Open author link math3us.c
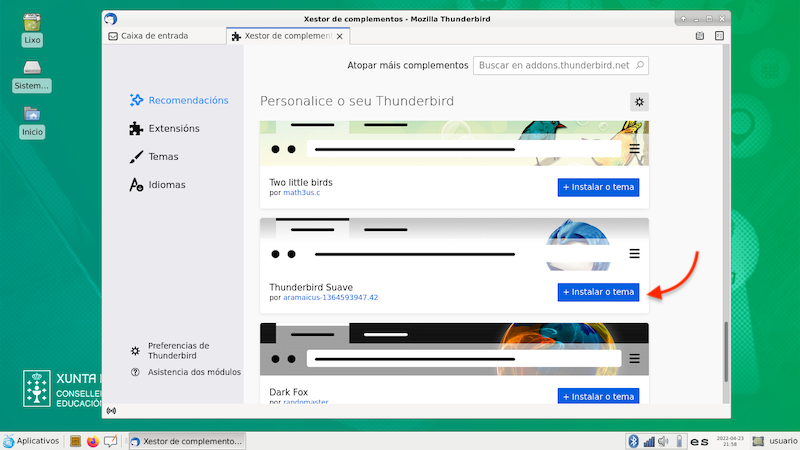Viewport: 800px width, 450px height. tap(302, 193)
